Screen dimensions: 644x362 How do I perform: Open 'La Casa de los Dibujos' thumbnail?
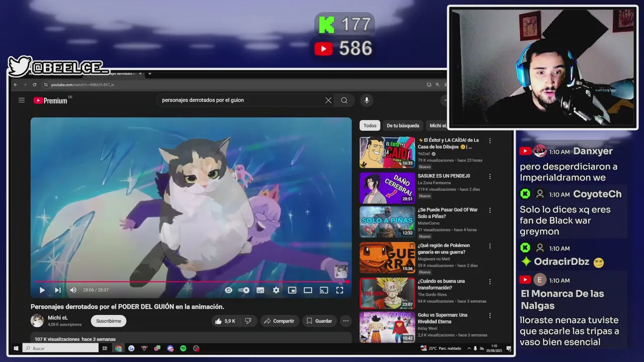[x=387, y=152]
